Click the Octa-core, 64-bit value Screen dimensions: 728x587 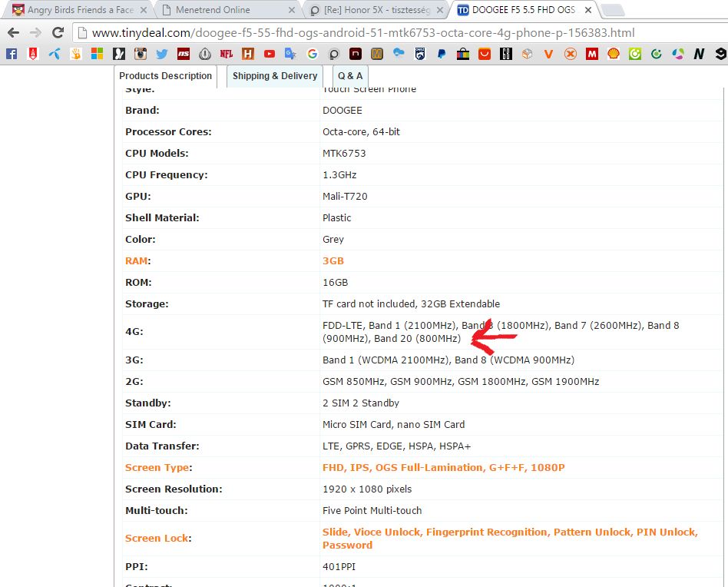(x=361, y=132)
